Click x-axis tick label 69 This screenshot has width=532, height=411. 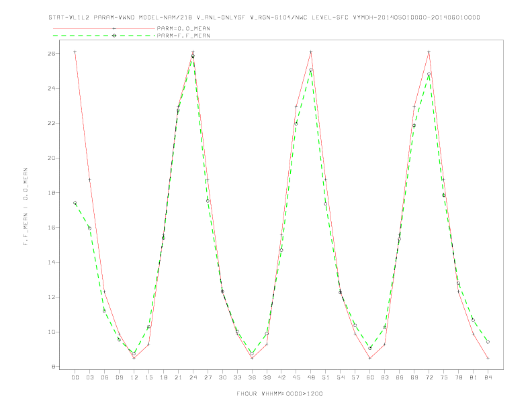(x=414, y=377)
